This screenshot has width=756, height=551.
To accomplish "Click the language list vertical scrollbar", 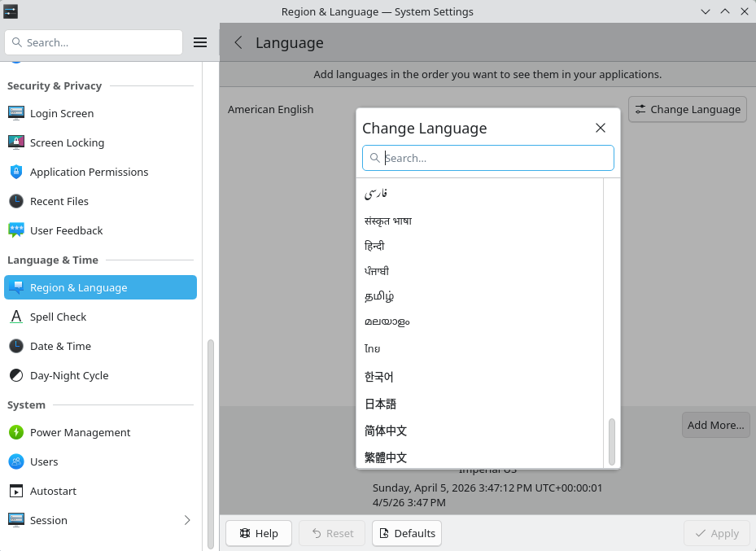I will point(612,440).
